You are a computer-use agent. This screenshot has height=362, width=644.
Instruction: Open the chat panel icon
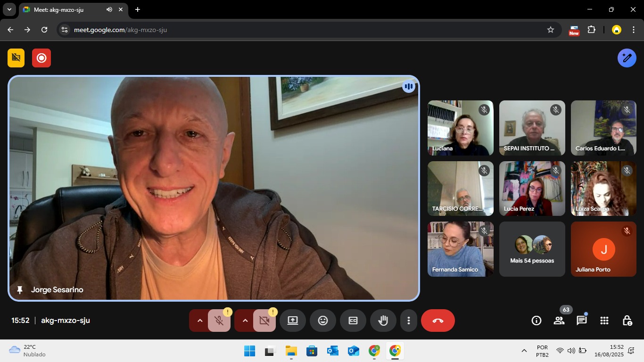coord(581,321)
